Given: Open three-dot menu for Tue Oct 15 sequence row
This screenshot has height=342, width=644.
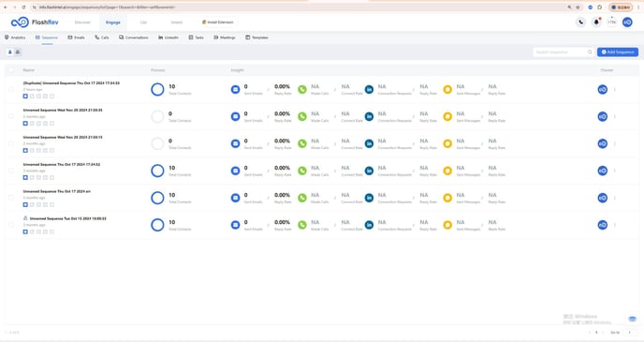Looking at the screenshot, I should 615,225.
